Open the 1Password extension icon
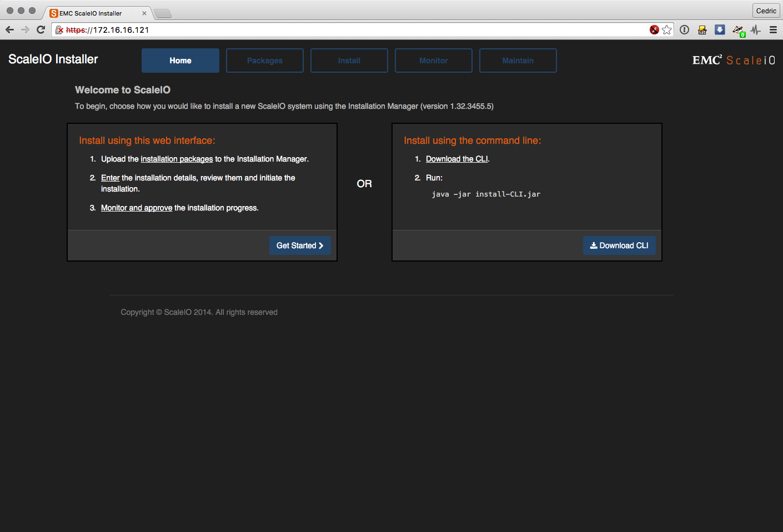Viewport: 783px width, 532px height. [x=685, y=30]
